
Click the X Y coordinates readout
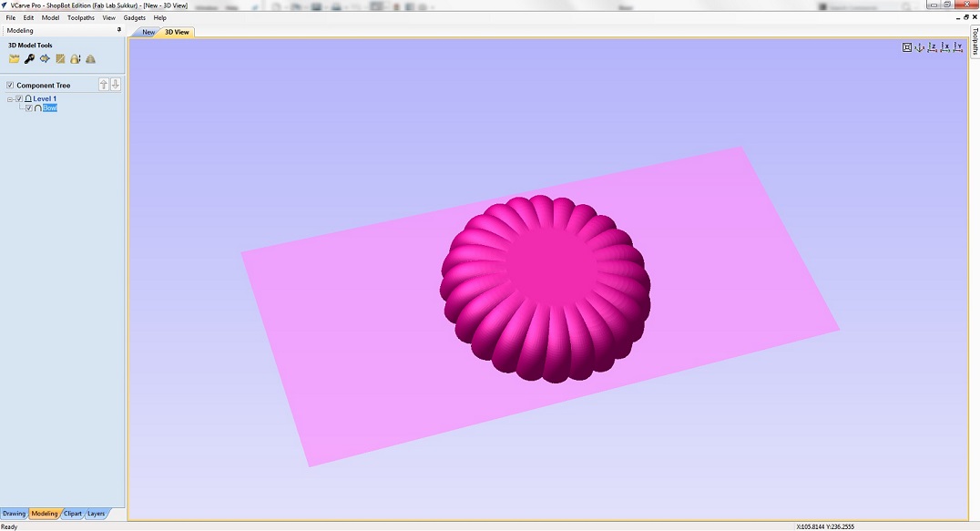825,526
